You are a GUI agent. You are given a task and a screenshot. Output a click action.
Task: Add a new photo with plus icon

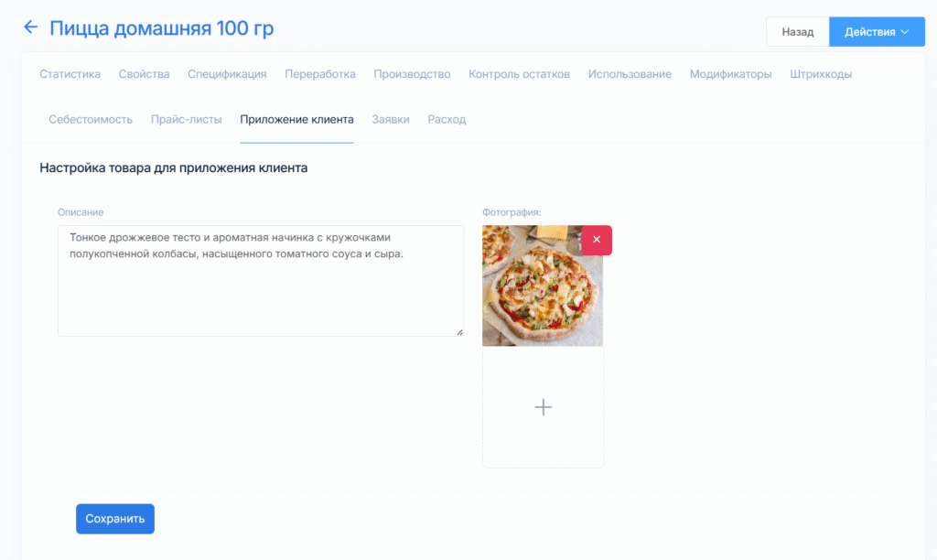click(543, 407)
